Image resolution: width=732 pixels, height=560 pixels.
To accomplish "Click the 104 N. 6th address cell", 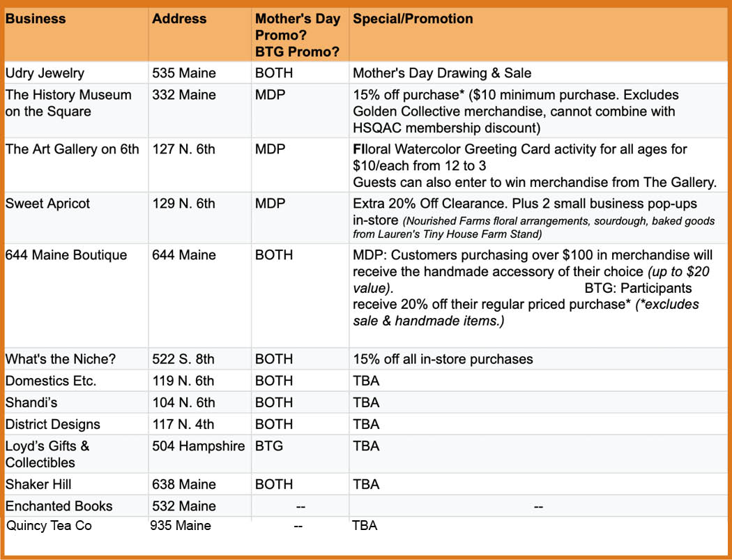I will [183, 402].
